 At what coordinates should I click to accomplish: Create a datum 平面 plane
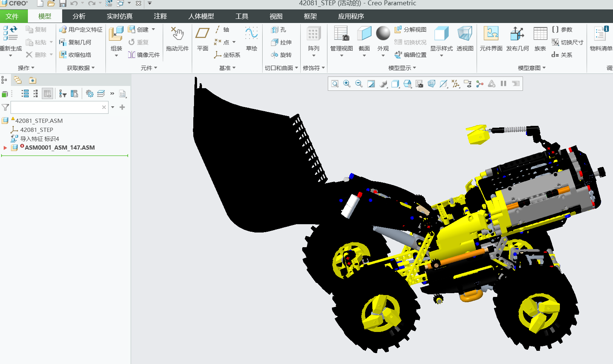pyautogui.click(x=202, y=38)
